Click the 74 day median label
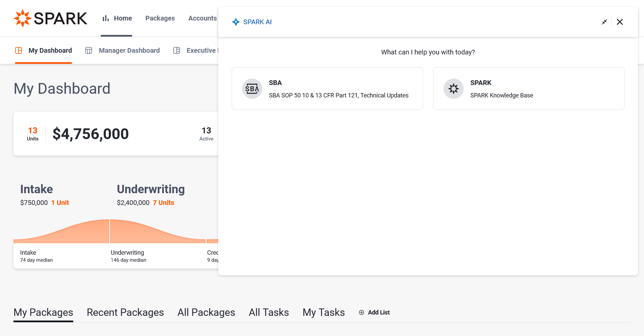This screenshot has width=644, height=336. pos(37,260)
